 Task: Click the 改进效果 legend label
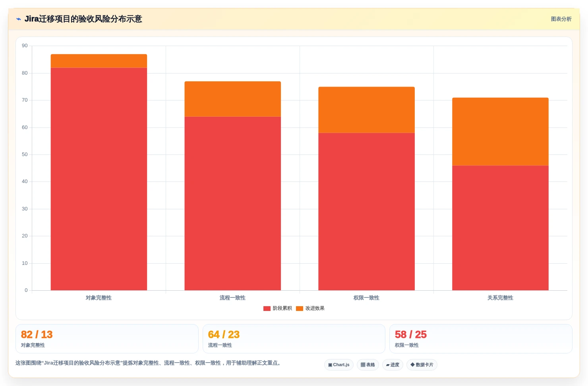315,309
